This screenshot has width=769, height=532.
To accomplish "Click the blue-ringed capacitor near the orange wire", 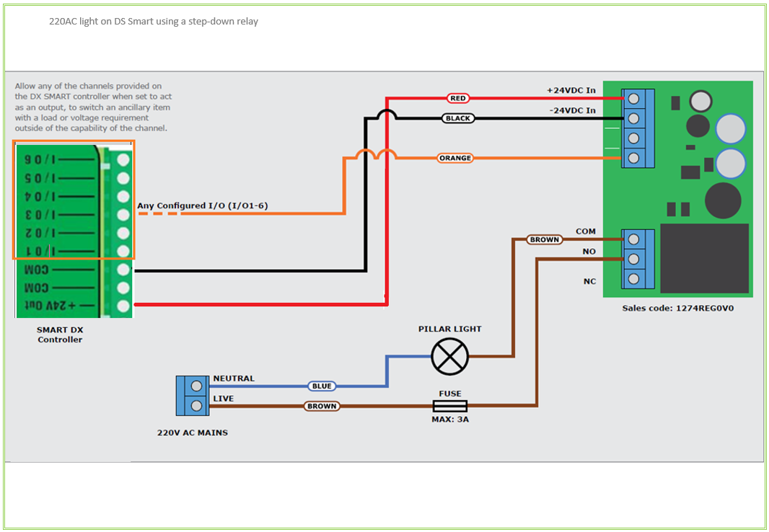I will click(x=731, y=164).
